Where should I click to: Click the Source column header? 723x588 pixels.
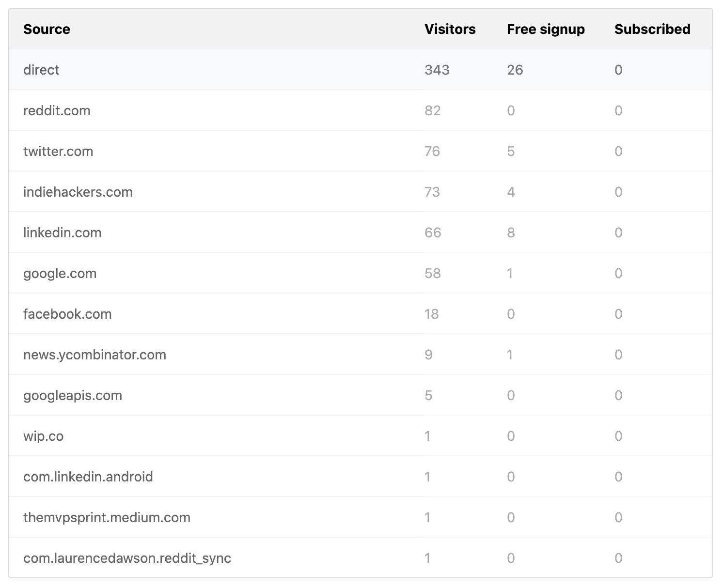pyautogui.click(x=47, y=29)
